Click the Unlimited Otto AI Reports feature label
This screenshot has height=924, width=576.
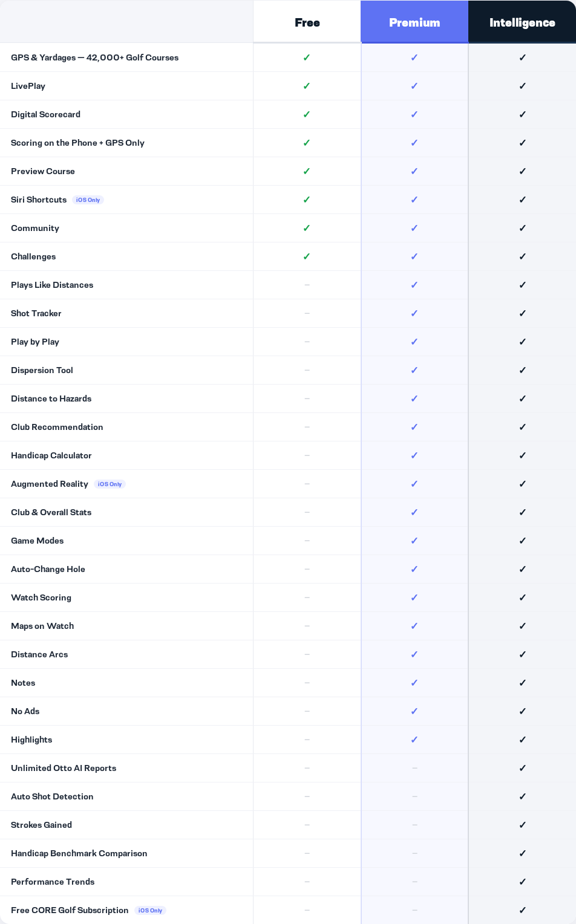[64, 768]
